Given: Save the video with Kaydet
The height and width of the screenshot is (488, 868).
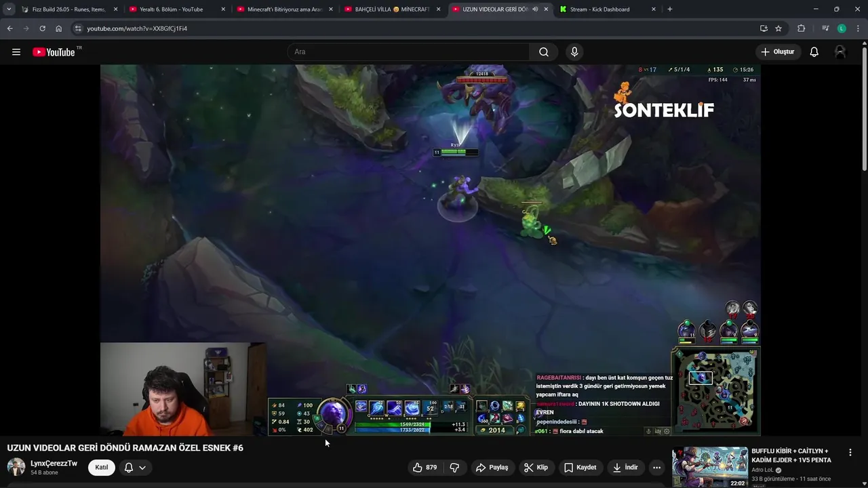Looking at the screenshot, I should click(x=580, y=468).
